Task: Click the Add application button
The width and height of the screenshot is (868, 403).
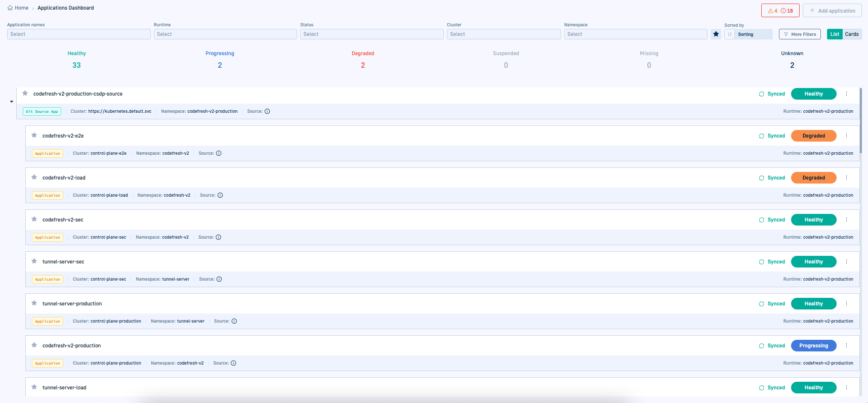Action: click(832, 11)
